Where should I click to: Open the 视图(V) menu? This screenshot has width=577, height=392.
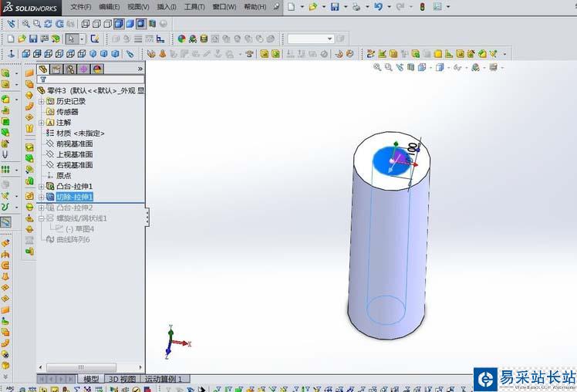click(138, 7)
